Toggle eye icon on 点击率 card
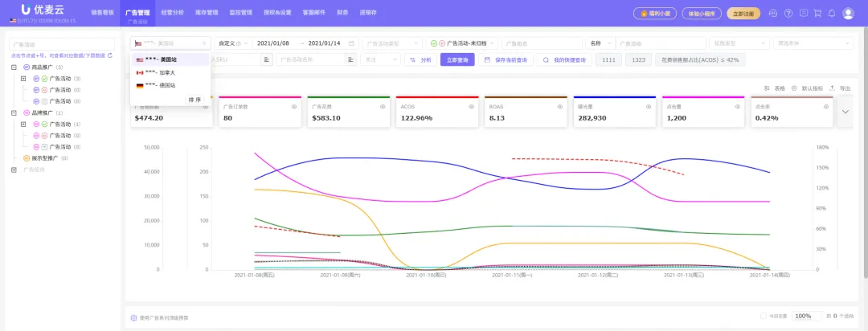 click(825, 106)
